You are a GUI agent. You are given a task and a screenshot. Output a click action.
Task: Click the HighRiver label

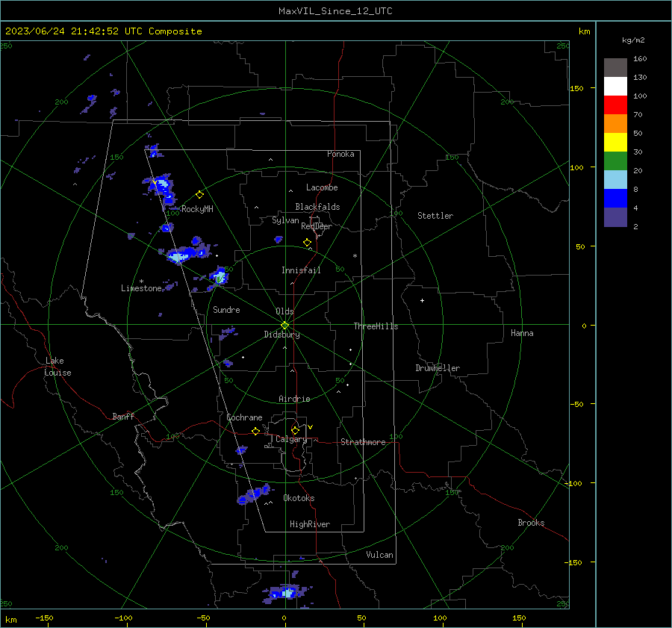point(310,525)
